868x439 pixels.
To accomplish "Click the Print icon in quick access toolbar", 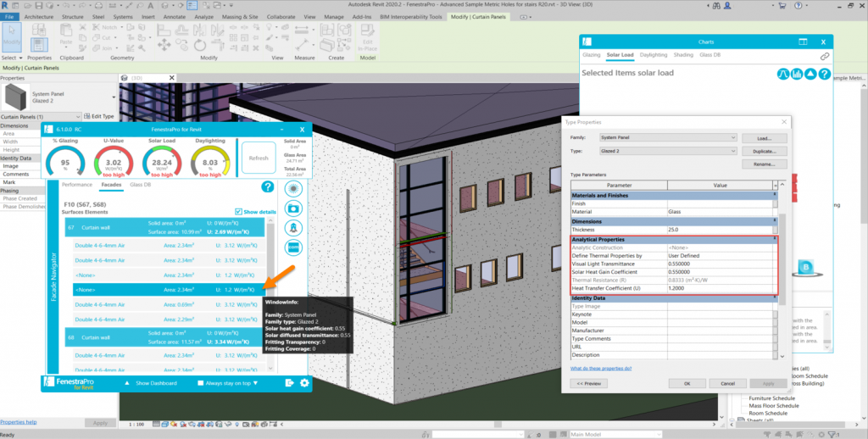I will [98, 6].
